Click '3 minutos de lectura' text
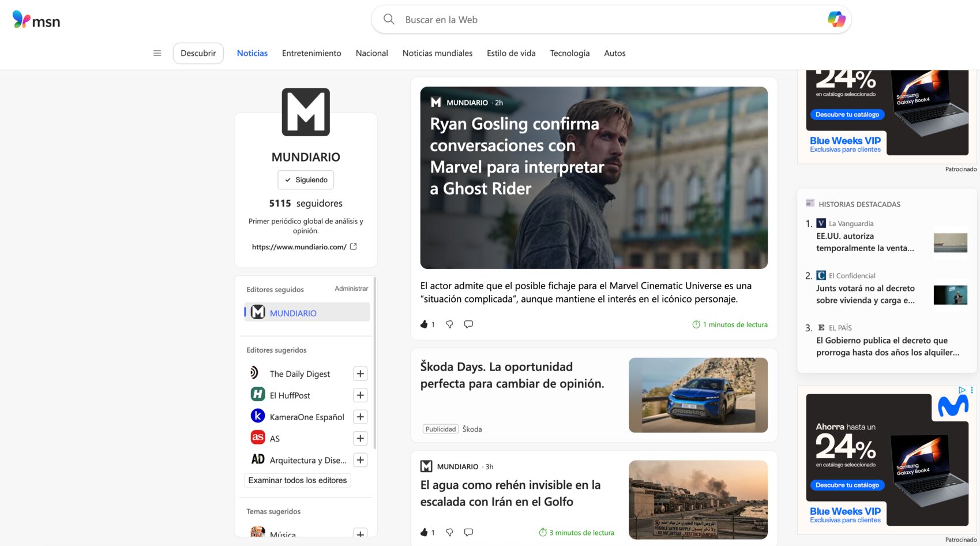The height and width of the screenshot is (546, 980). 581,533
